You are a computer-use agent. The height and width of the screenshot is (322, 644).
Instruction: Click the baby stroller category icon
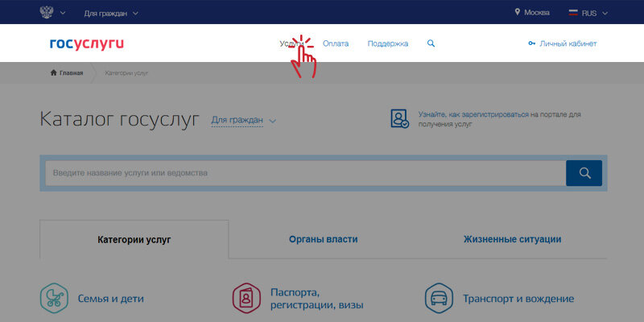[54, 298]
